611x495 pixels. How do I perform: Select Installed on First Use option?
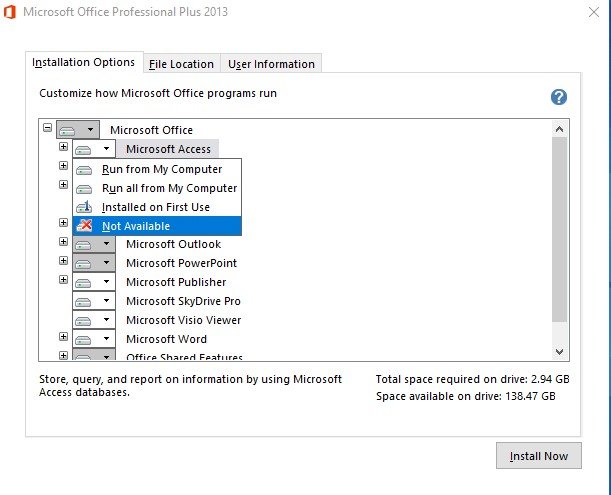tap(157, 207)
